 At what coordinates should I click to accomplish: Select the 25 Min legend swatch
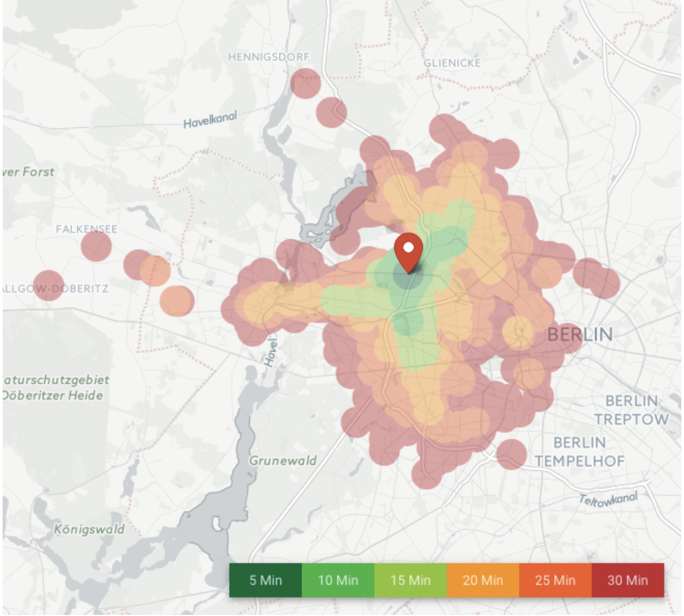tap(556, 580)
